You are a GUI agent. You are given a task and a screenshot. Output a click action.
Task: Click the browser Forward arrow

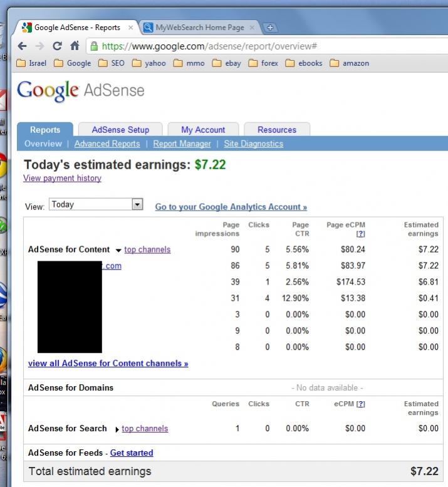[x=39, y=46]
